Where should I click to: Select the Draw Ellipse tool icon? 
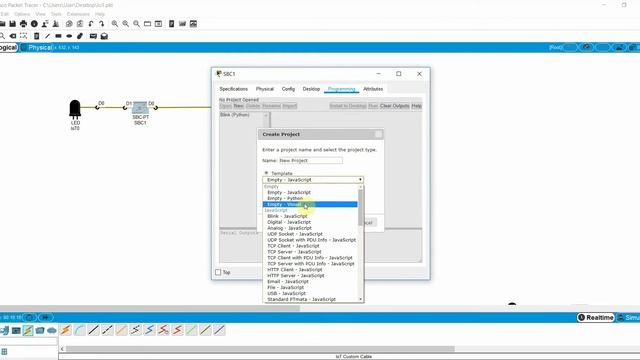(69, 36)
